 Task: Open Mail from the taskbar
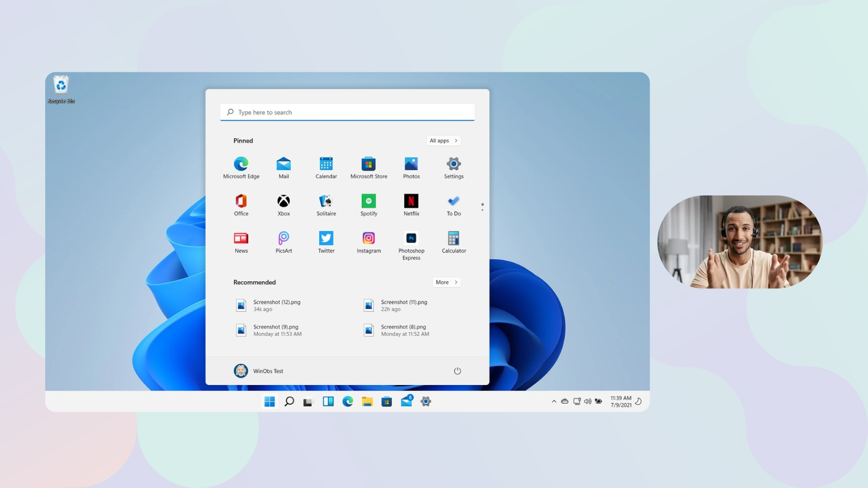[406, 401]
